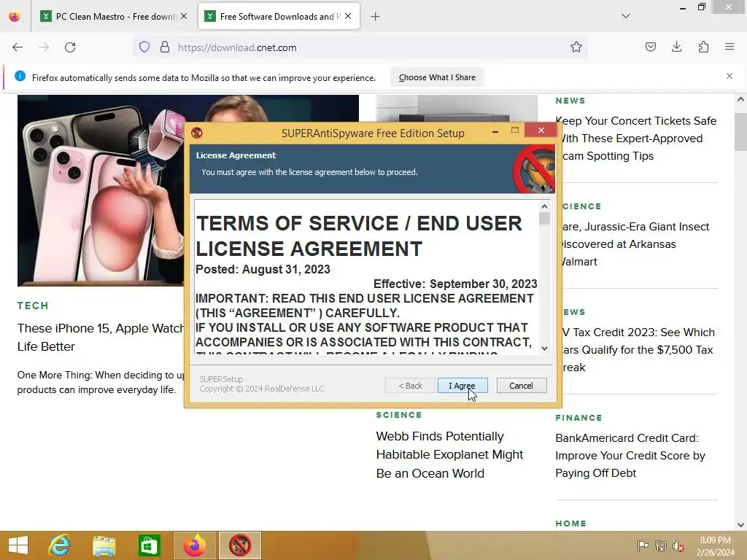Screen dimensions: 747x560
Task: Switch to PC Clean Maestro tab
Action: [113, 17]
